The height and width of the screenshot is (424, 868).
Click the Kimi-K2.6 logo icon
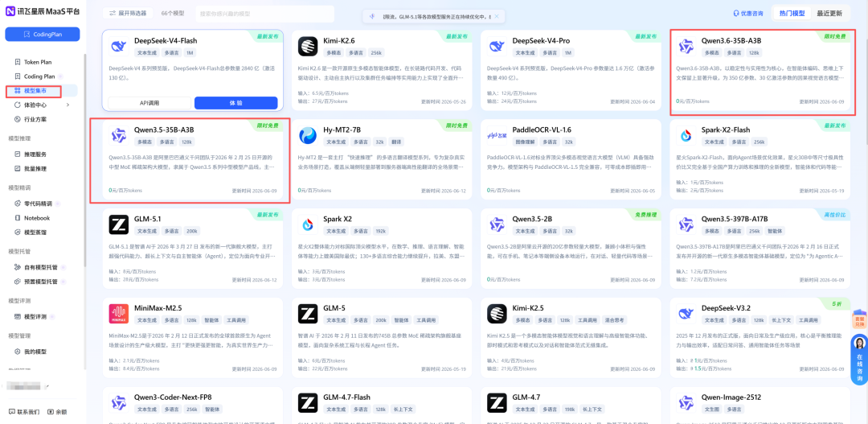[x=308, y=47]
